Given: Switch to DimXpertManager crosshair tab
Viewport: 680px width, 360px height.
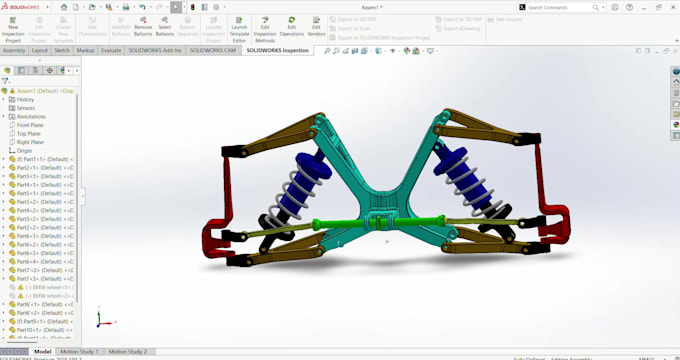Looking at the screenshot, I should point(49,70).
